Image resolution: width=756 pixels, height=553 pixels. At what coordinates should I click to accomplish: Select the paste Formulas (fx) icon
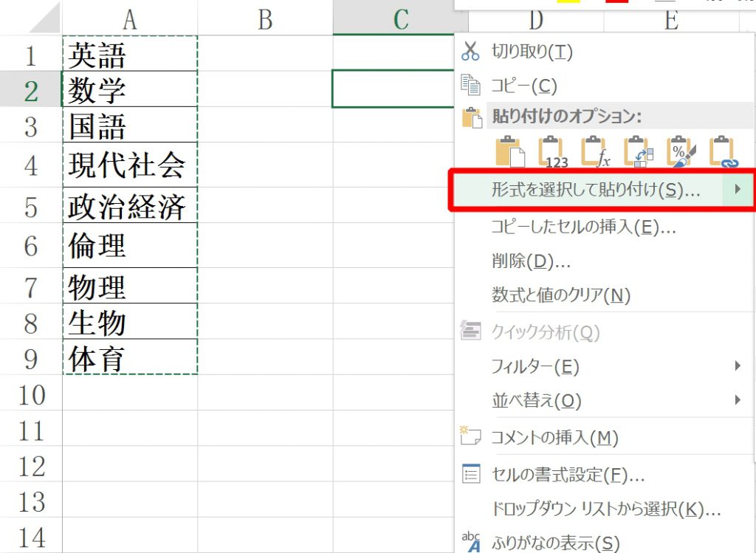595,151
